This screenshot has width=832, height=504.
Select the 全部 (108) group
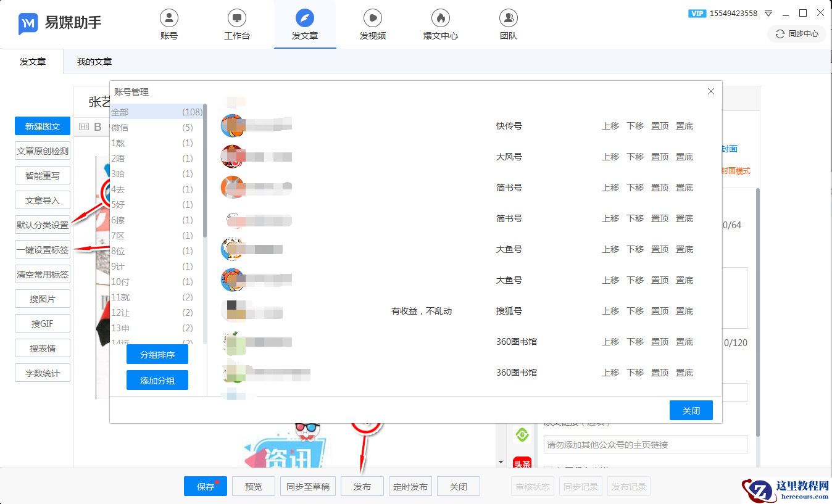click(x=157, y=112)
